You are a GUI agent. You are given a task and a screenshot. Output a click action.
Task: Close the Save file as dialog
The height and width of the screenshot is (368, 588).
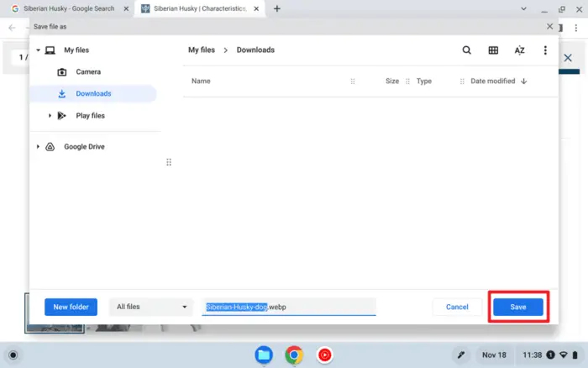tap(549, 26)
